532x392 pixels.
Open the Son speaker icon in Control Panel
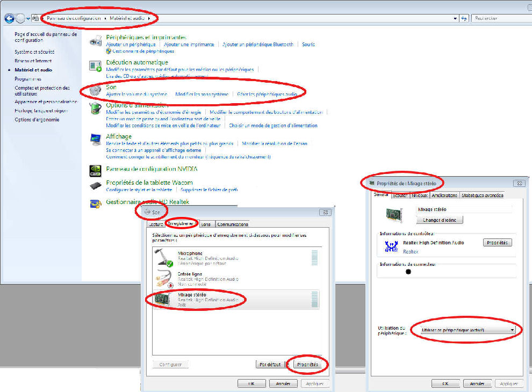coord(95,90)
